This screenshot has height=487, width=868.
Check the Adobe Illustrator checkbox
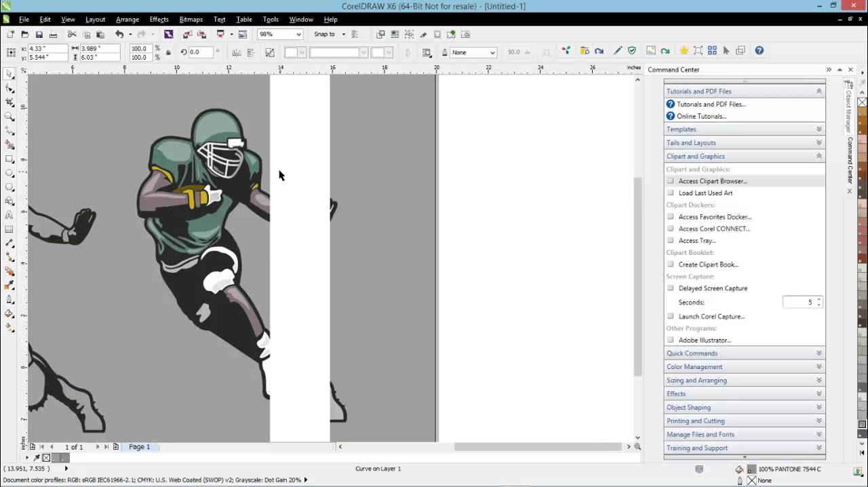point(671,340)
